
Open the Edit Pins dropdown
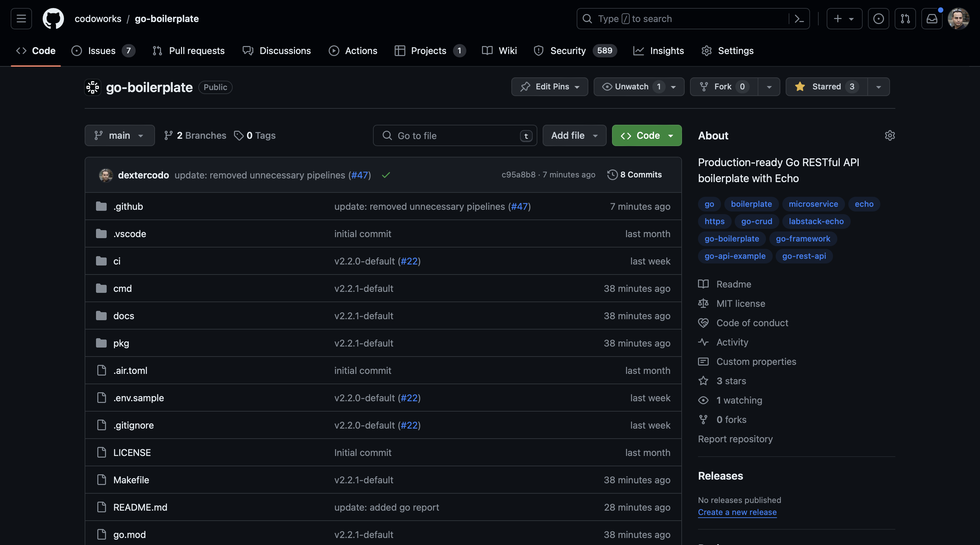(550, 87)
